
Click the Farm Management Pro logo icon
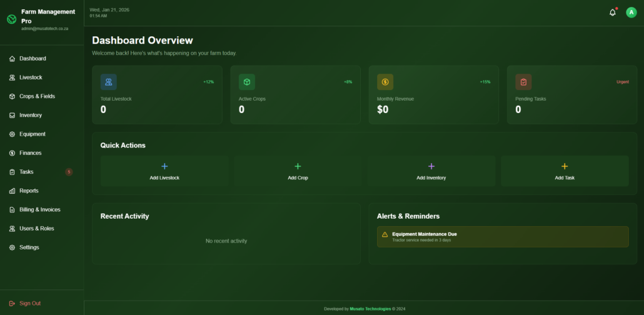click(11, 19)
